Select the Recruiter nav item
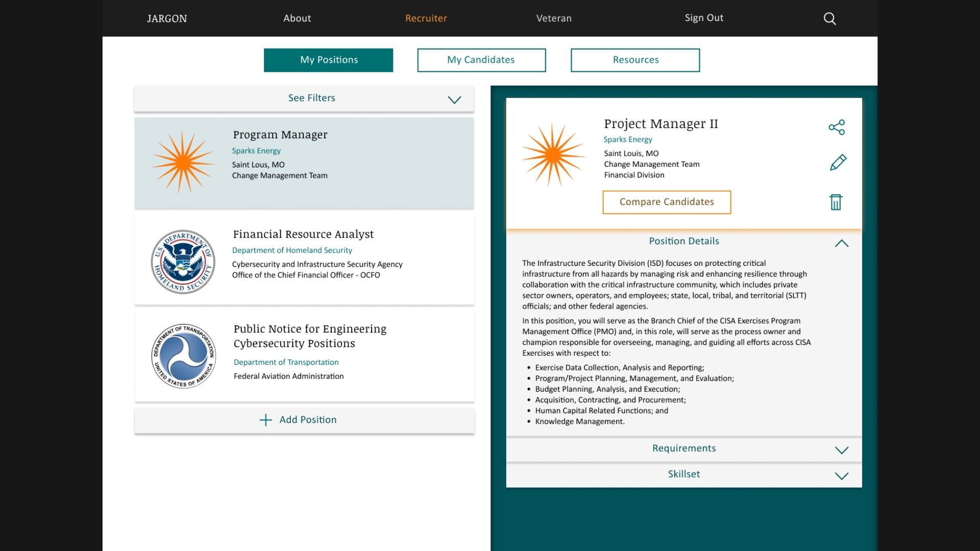Screen dimensions: 980x551 (x=426, y=18)
